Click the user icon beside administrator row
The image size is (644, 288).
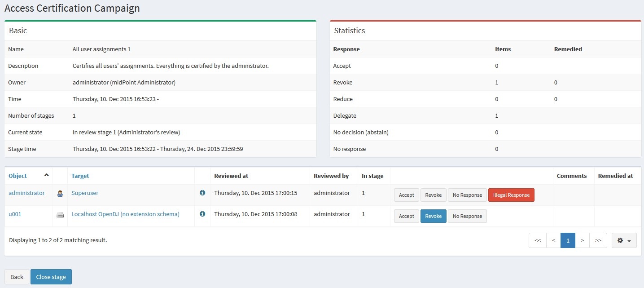60,194
